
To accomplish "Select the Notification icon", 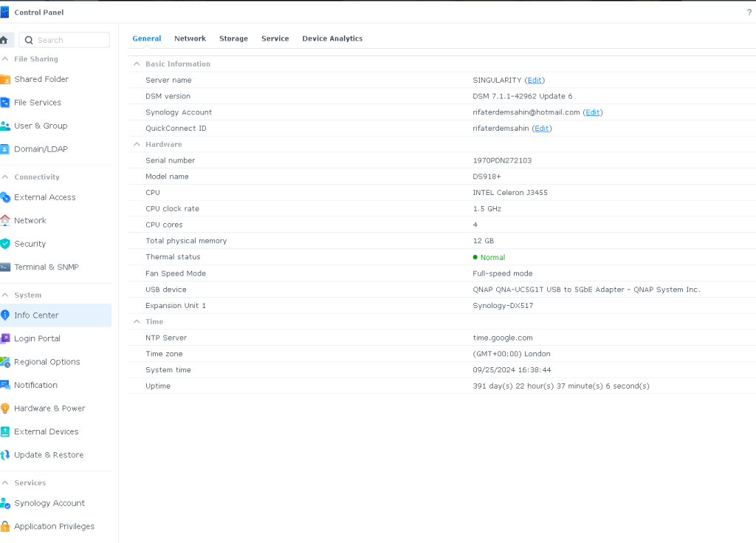I will [5, 385].
